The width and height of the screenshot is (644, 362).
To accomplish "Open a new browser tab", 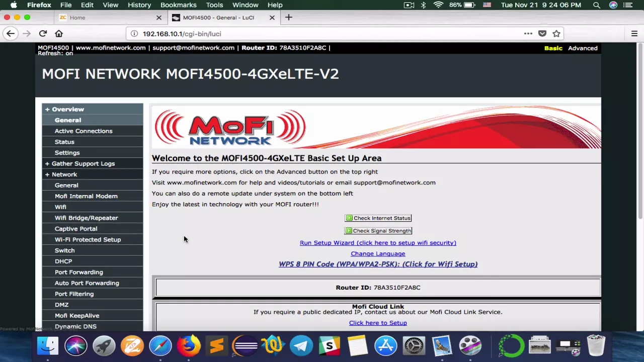I will 288,17.
